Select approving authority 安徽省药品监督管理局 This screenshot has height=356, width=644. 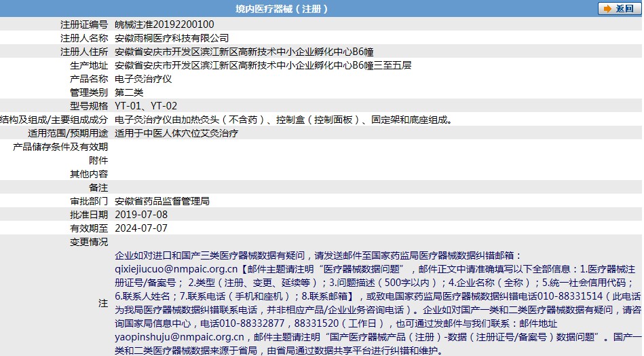(x=162, y=201)
